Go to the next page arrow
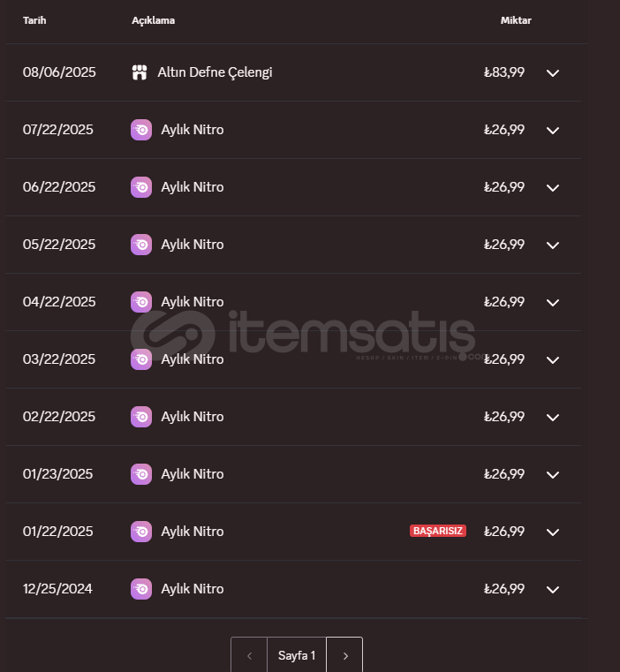This screenshot has width=620, height=672. click(x=344, y=656)
